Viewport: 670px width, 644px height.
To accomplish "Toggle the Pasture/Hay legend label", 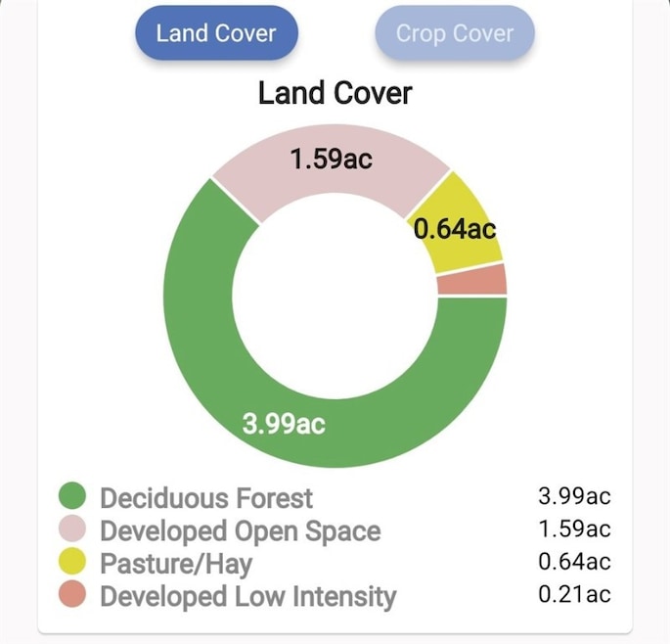I will pos(176,564).
